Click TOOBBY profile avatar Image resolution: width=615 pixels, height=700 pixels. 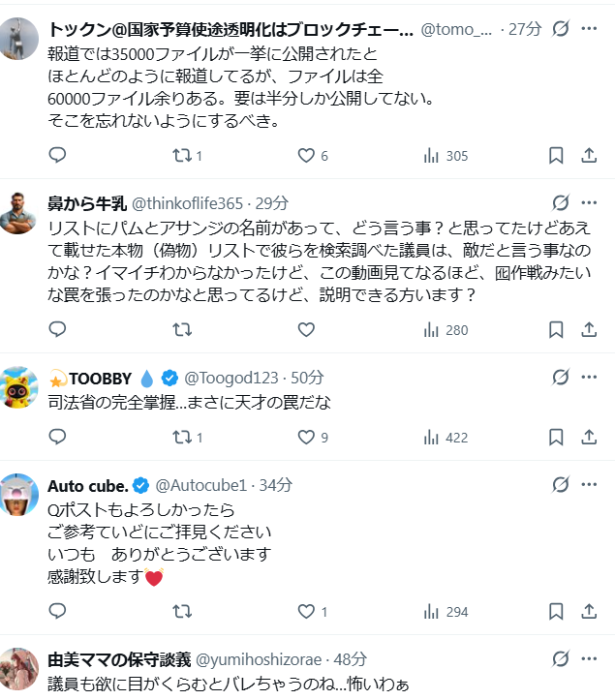[20, 386]
